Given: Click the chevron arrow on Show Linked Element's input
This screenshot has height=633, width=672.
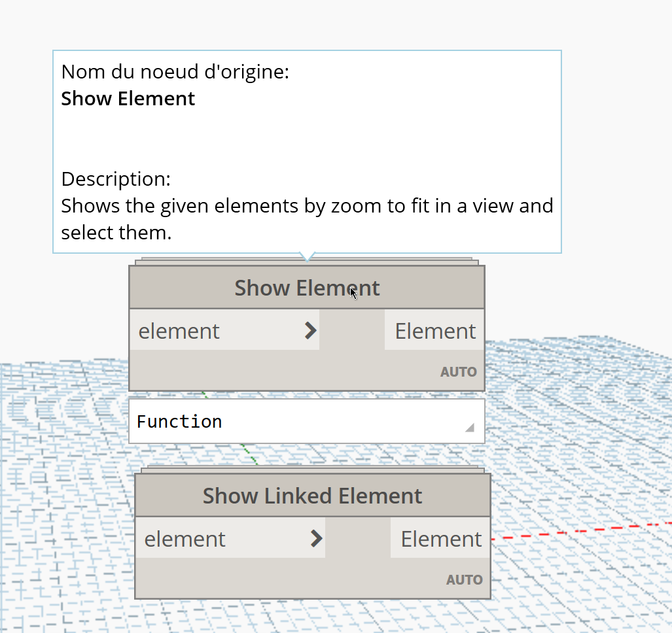Looking at the screenshot, I should click(x=317, y=539).
